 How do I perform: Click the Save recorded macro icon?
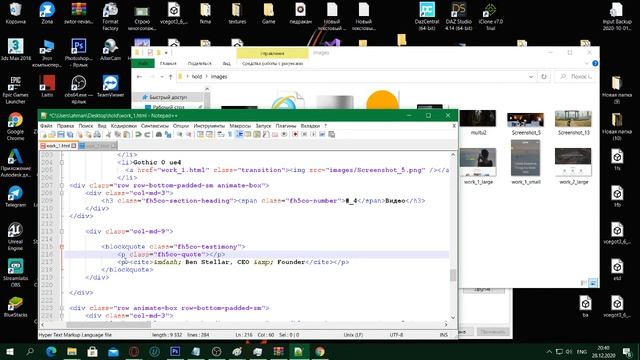tap(331, 134)
